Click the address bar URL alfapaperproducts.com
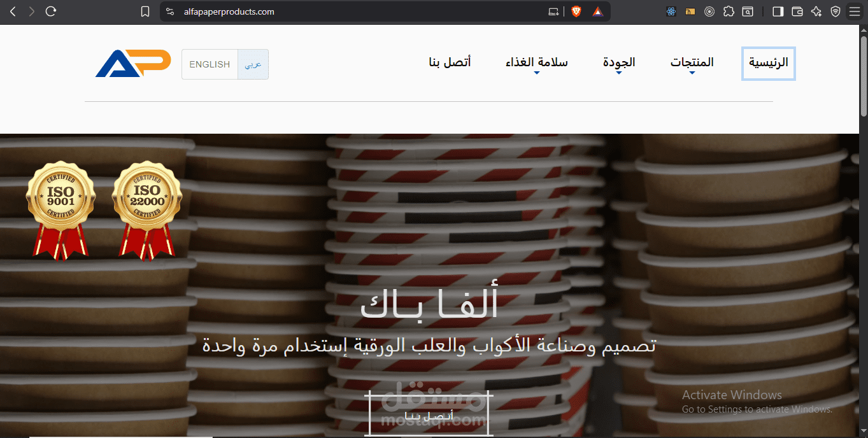The width and height of the screenshot is (868, 438). pyautogui.click(x=229, y=11)
